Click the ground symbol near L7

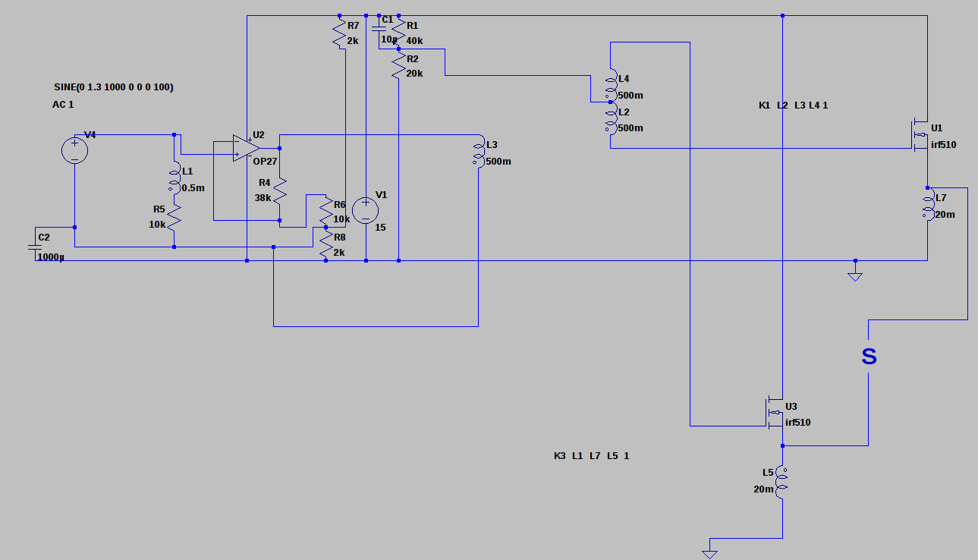click(x=855, y=276)
